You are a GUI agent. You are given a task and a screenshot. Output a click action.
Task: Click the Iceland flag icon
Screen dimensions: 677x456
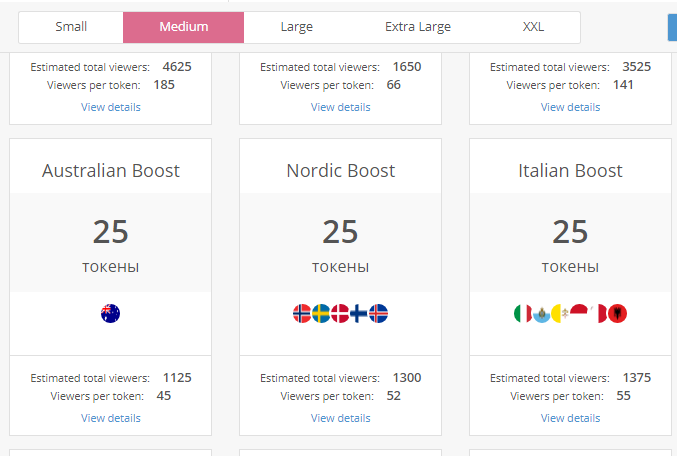click(378, 314)
